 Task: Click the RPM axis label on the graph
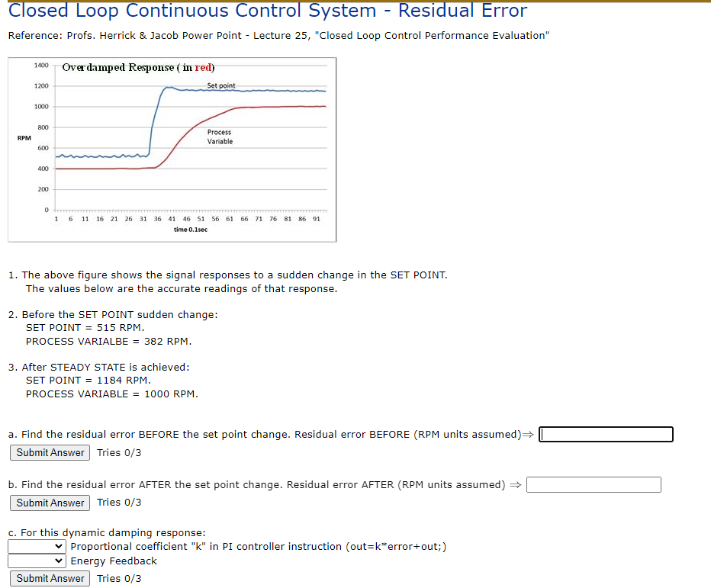click(25, 138)
